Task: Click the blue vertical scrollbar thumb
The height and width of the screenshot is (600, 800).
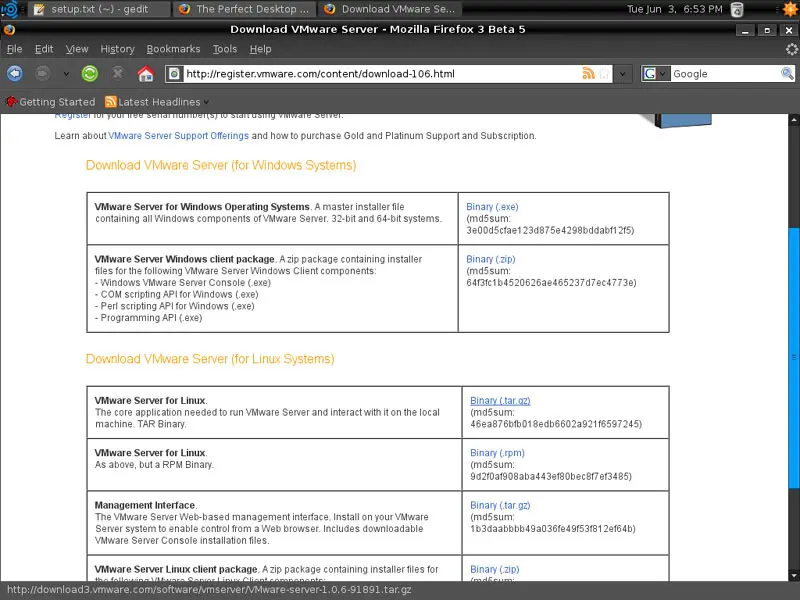Action: click(x=794, y=358)
